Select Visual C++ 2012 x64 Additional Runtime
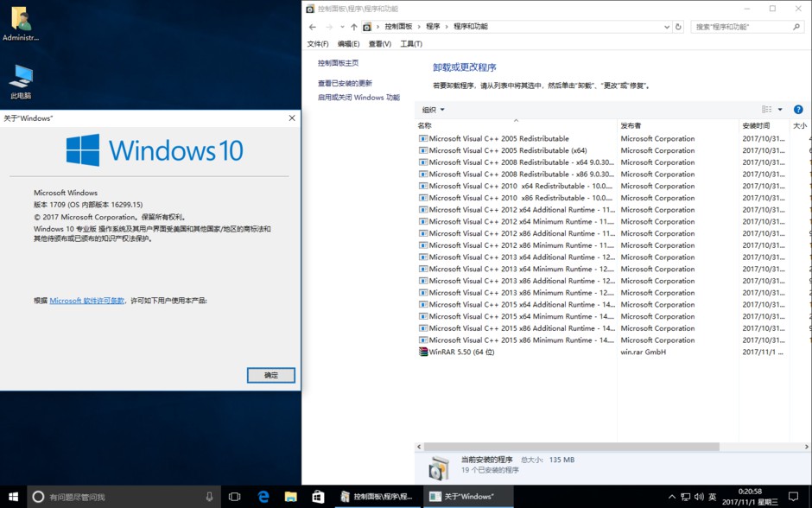Viewport: 812px width, 508px height. point(613,210)
